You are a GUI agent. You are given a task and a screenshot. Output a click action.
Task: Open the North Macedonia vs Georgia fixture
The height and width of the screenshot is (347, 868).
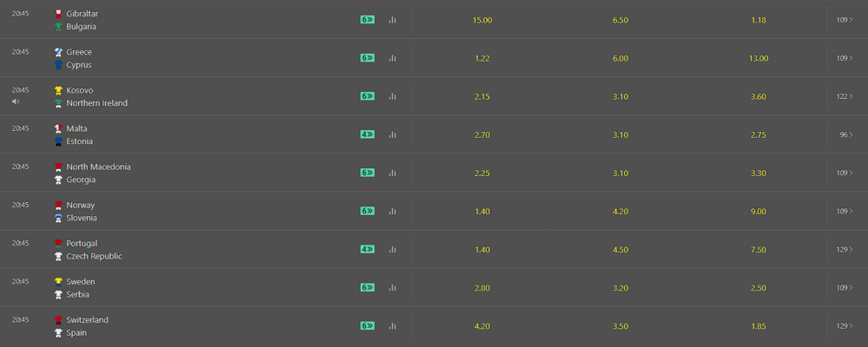click(x=93, y=173)
